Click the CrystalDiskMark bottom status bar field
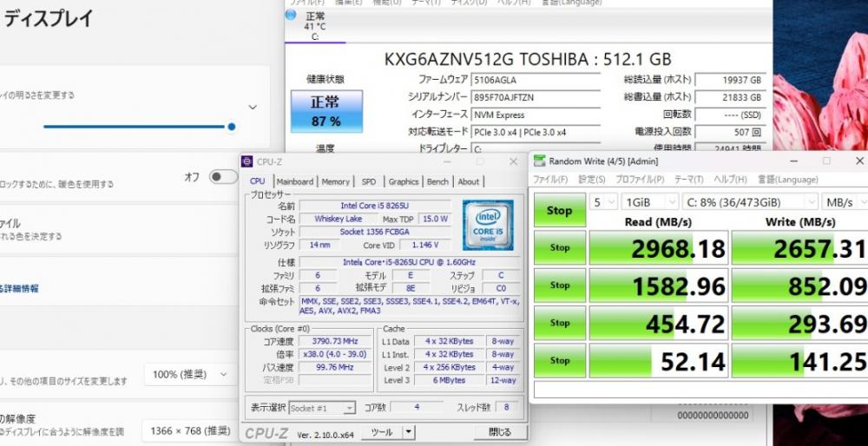The height and width of the screenshot is (446, 868). (x=700, y=390)
